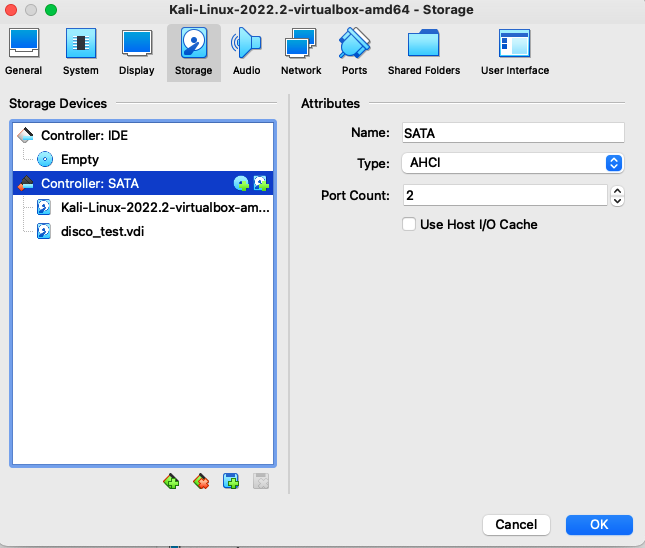Click the IDE controller icon
The height and width of the screenshot is (548, 645).
(26, 135)
